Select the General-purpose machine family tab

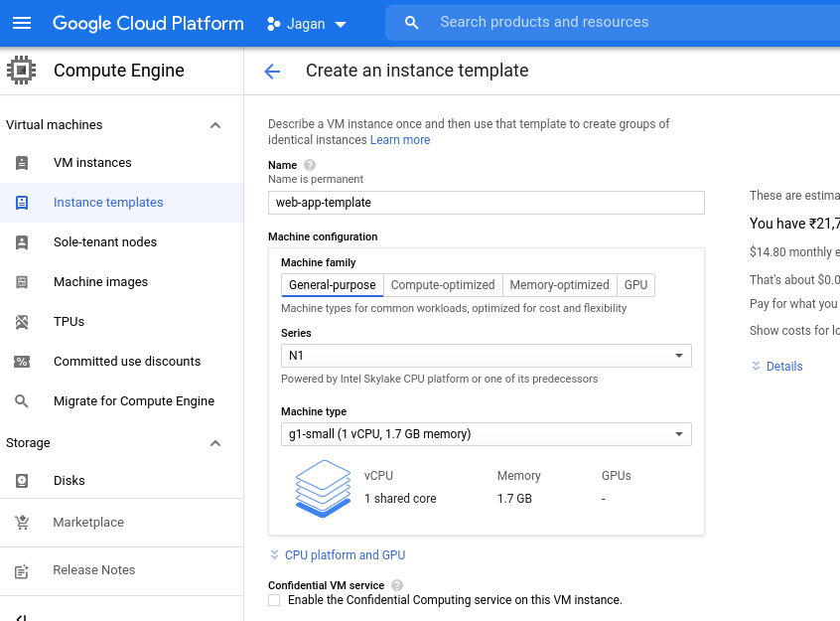click(333, 285)
